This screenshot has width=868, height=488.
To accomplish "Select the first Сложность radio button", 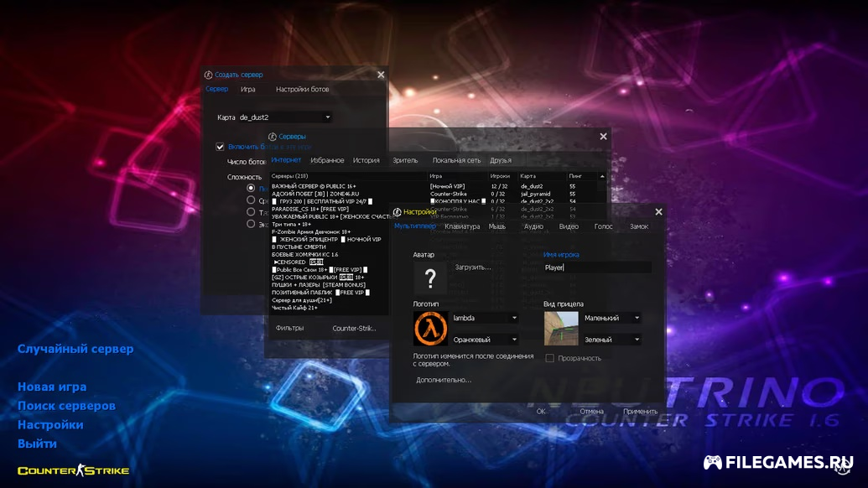I will (x=251, y=188).
